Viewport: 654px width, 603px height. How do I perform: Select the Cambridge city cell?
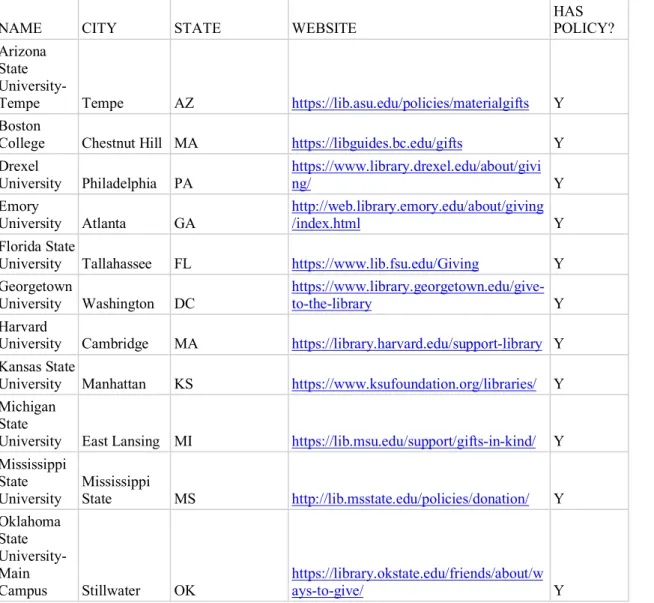124,334
